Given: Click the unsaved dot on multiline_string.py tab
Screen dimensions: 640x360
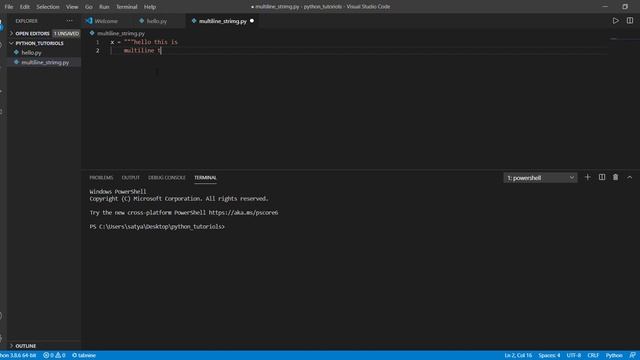Looking at the screenshot, I should pos(252,21).
